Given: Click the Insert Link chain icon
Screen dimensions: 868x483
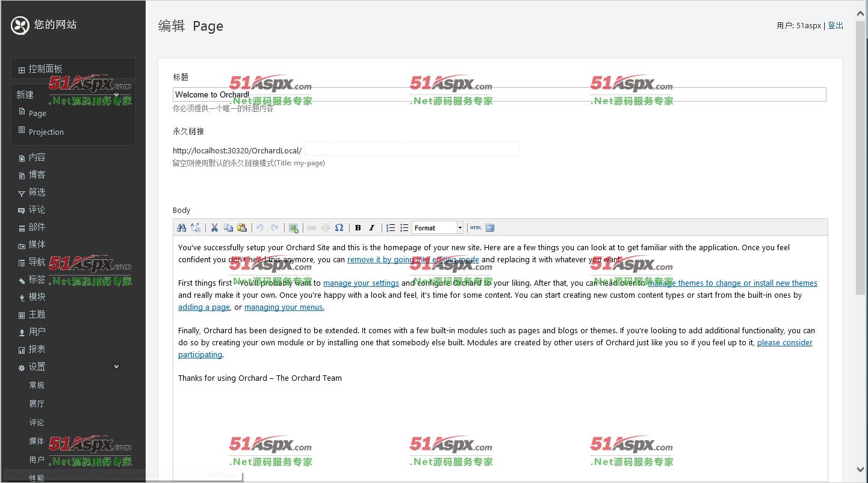Looking at the screenshot, I should click(311, 228).
